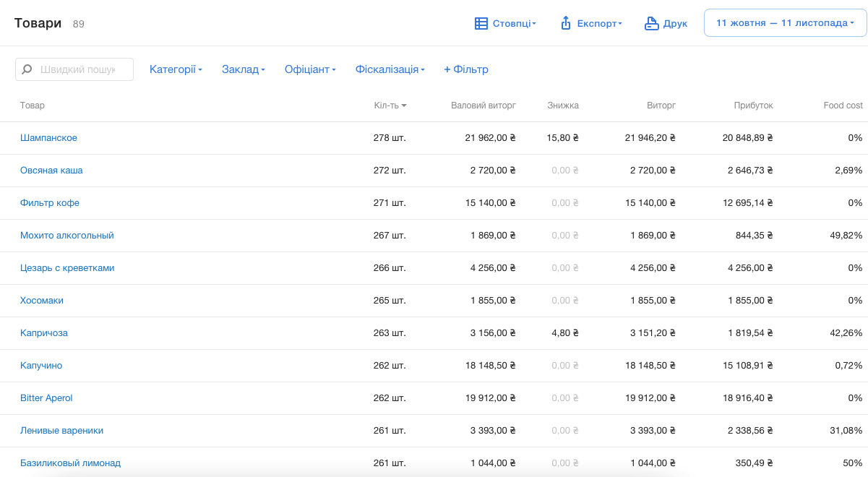Click the 3 151,20 ₴ revenue cell

tap(653, 333)
